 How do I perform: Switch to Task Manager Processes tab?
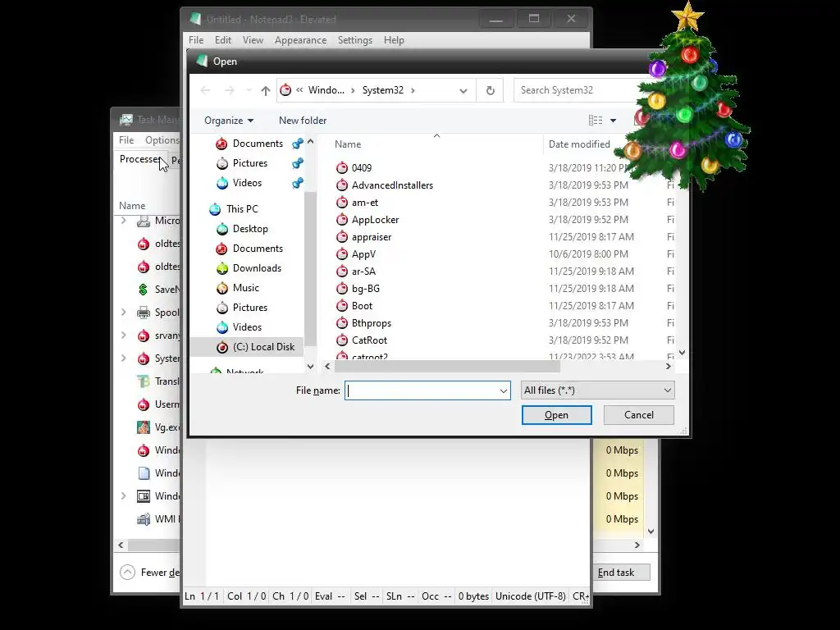[140, 159]
